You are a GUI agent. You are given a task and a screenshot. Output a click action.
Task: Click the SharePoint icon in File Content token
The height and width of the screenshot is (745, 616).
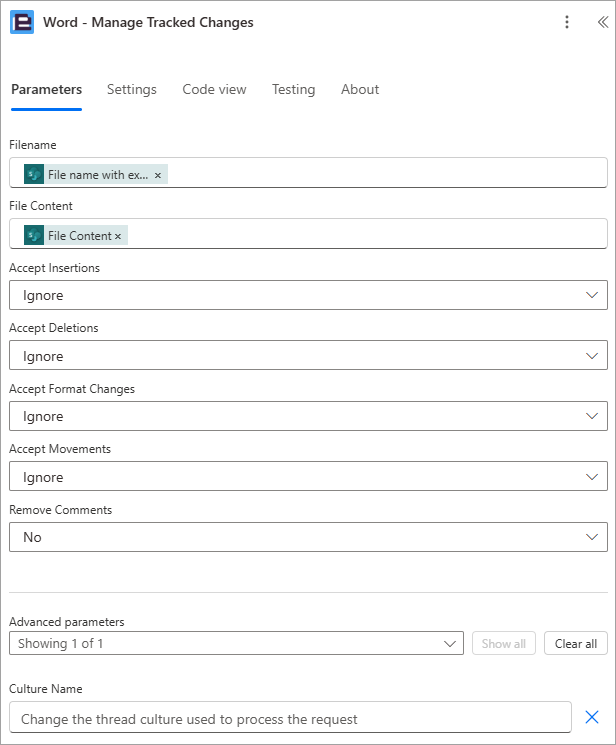[34, 235]
